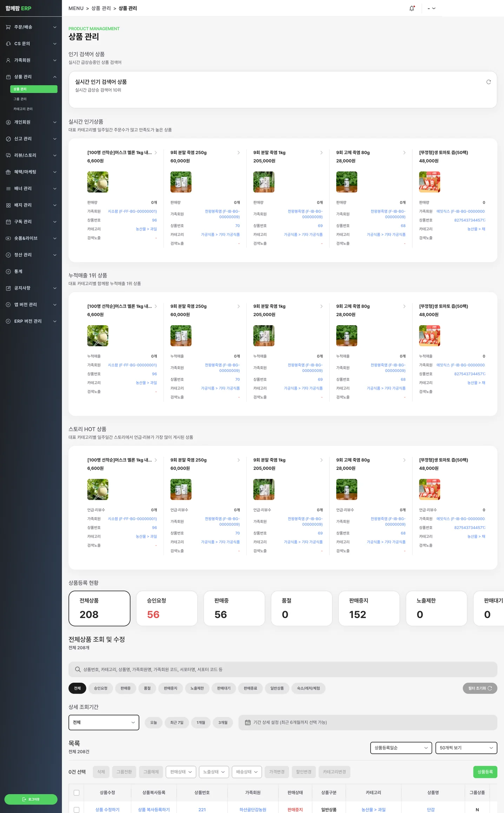Click the calendar icon for 구독 관리
Image resolution: width=504 pixels, height=813 pixels.
click(x=8, y=222)
